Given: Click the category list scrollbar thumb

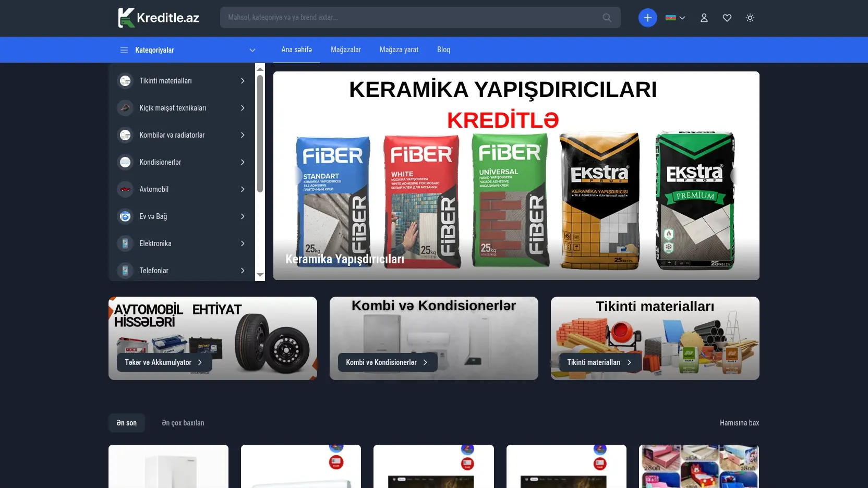Looking at the screenshot, I should (x=260, y=133).
